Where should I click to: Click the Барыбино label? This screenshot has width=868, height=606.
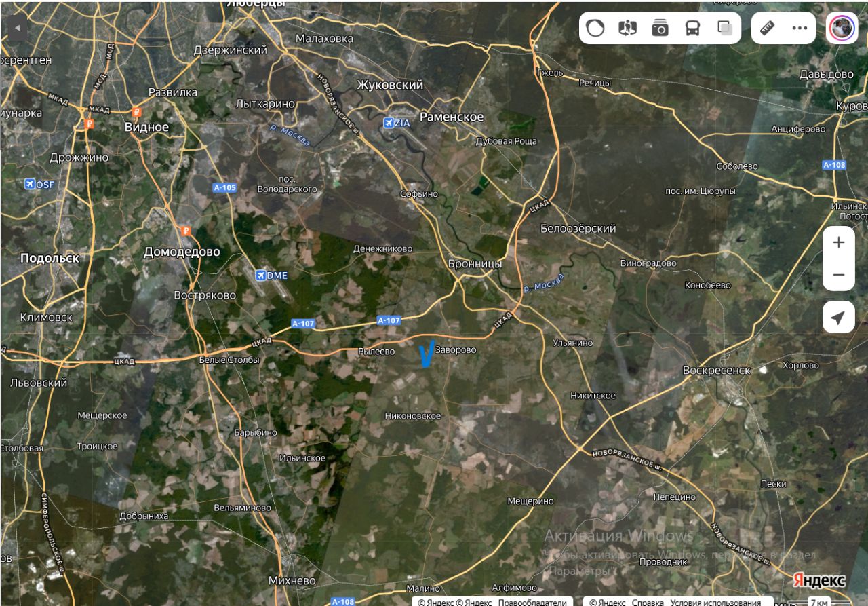pyautogui.click(x=255, y=432)
